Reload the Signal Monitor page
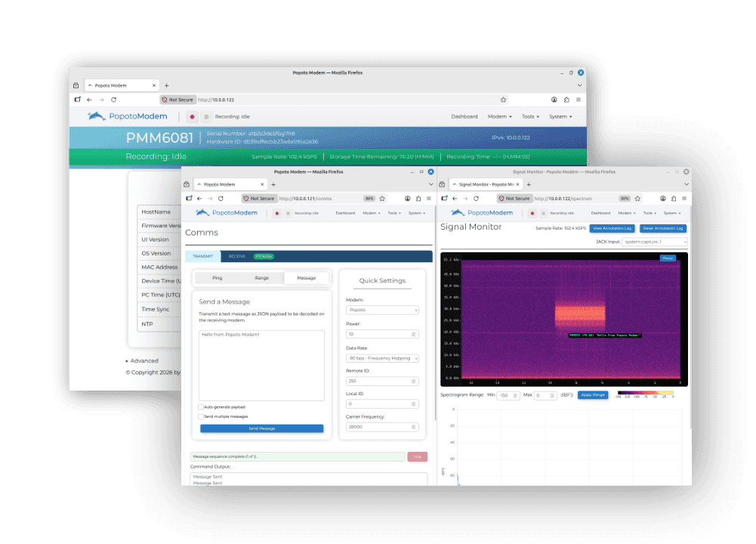 pyautogui.click(x=477, y=199)
